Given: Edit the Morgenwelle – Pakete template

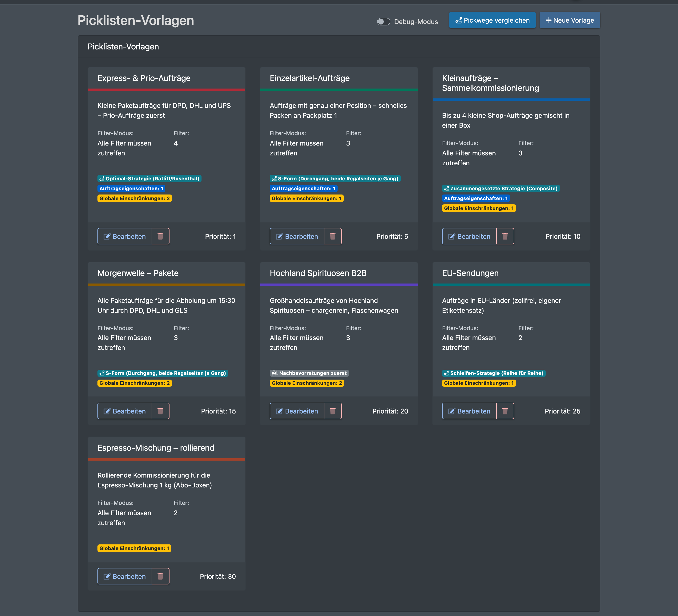Looking at the screenshot, I should pyautogui.click(x=125, y=411).
